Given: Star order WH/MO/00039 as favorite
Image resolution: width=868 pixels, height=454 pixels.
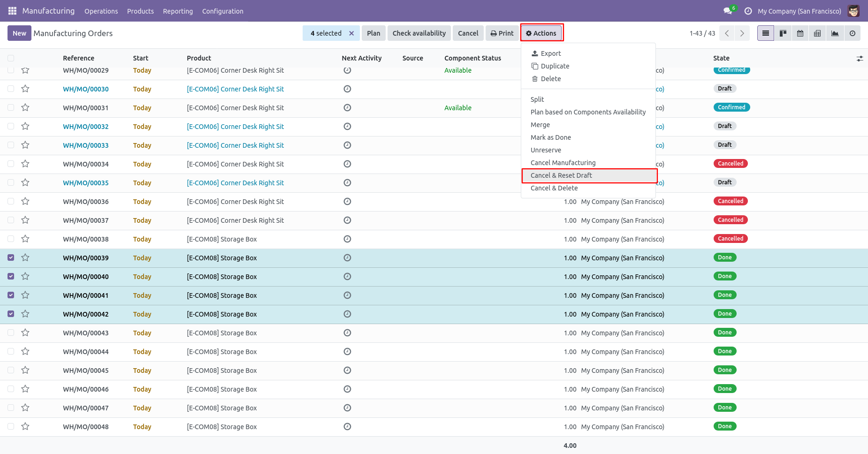Looking at the screenshot, I should 25,257.
